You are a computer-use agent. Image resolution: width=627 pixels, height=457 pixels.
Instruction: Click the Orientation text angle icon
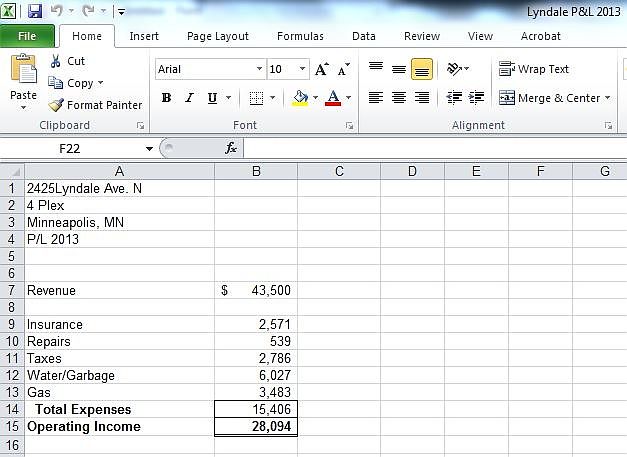[455, 69]
